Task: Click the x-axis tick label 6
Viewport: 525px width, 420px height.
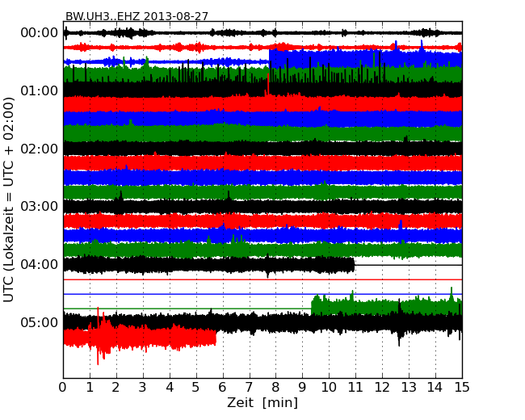Action: (222, 388)
